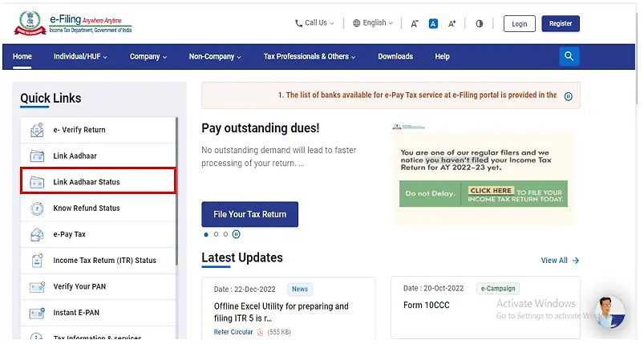Expand the Non-Company menu
644x344 pixels.
pos(215,57)
